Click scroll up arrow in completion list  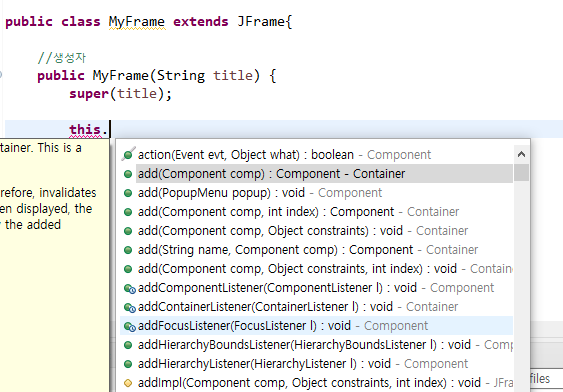521,155
